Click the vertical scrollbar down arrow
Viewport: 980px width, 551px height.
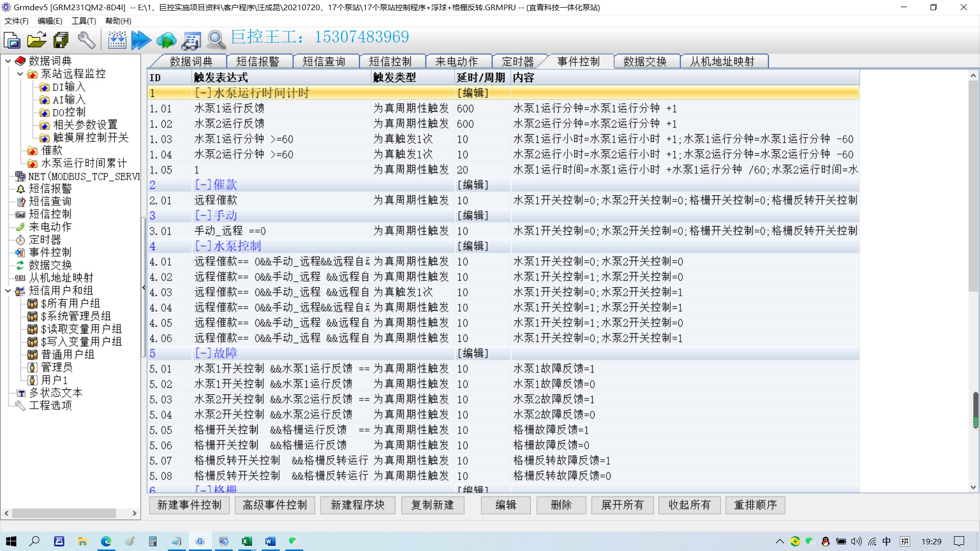coord(973,487)
